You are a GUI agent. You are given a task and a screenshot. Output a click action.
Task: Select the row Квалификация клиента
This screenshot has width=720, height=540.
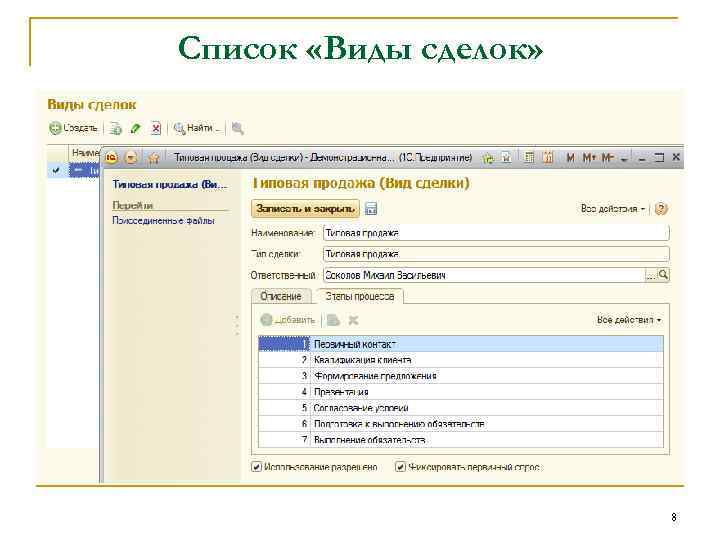(x=461, y=360)
